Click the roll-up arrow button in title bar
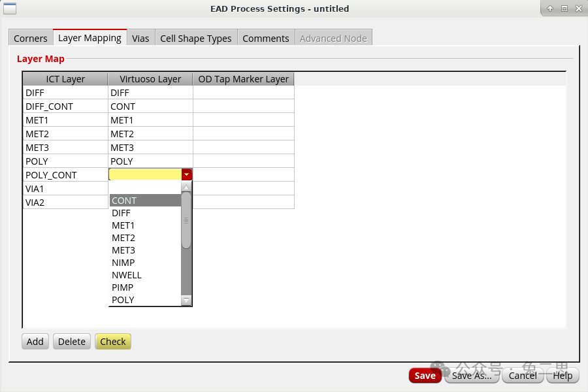The width and height of the screenshot is (588, 392). (x=550, y=8)
